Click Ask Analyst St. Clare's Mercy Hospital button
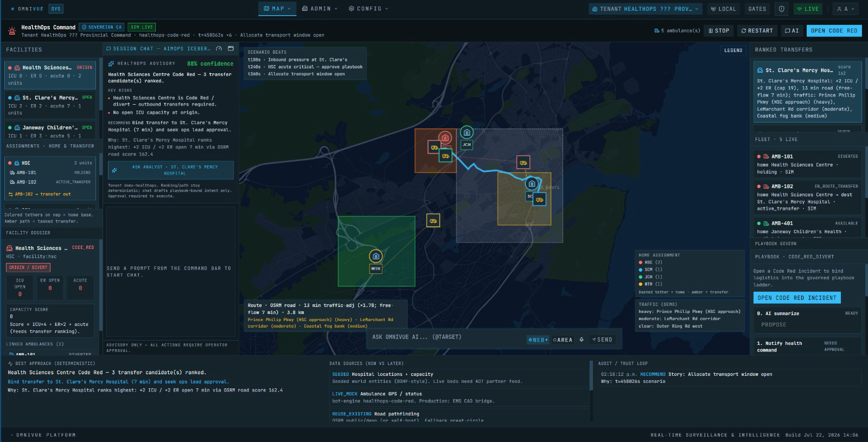 171,170
